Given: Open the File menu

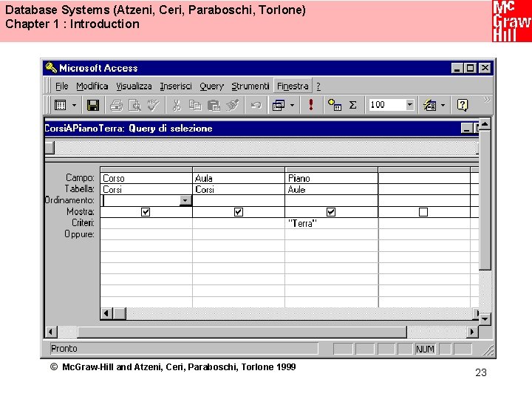Looking at the screenshot, I should click(x=62, y=86).
